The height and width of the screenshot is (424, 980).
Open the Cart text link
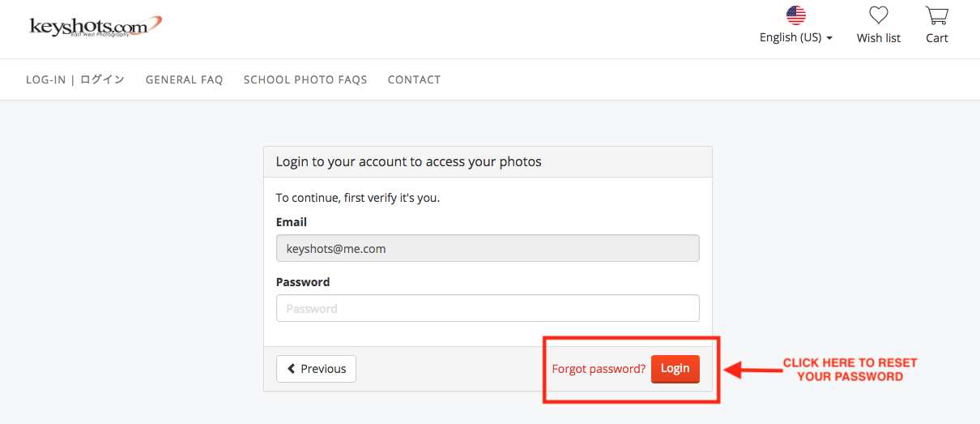[936, 38]
